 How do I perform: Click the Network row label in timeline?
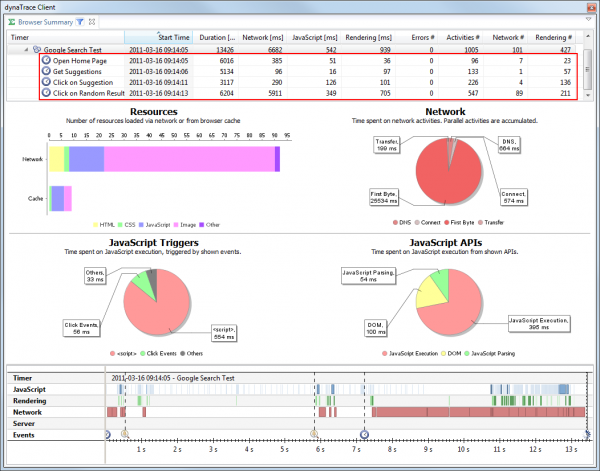coord(27,412)
